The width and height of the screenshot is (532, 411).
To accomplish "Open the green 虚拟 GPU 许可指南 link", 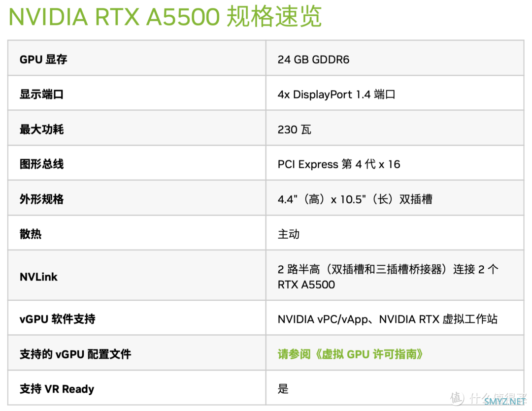I will [350, 354].
